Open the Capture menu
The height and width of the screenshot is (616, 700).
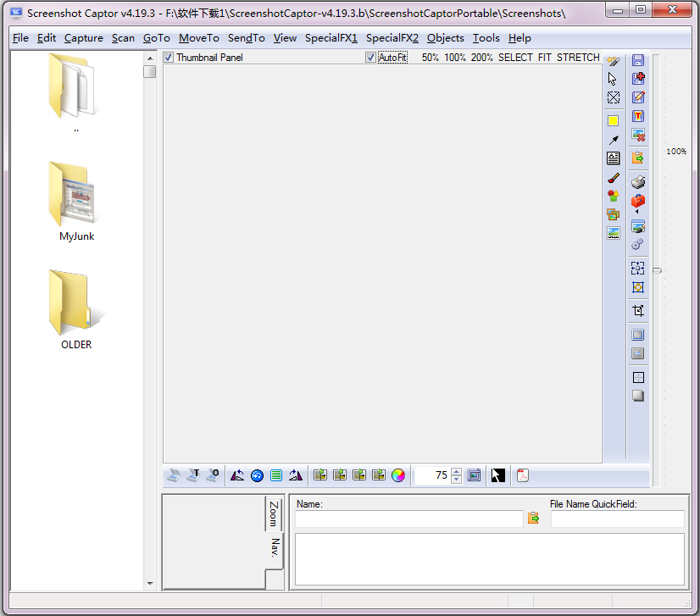[x=84, y=38]
